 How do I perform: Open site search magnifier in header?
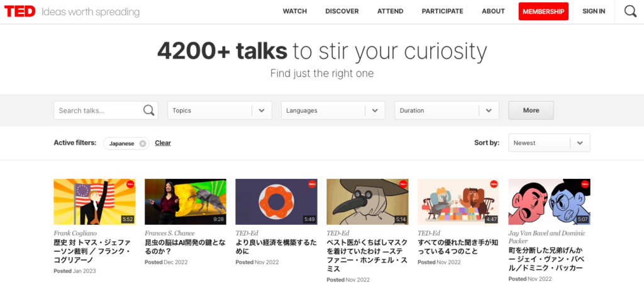(630, 11)
